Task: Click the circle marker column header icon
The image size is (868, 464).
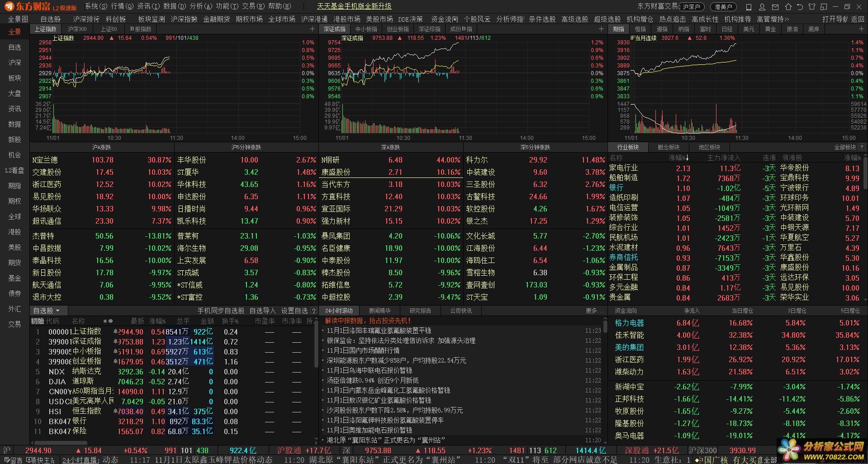Action: click(x=111, y=321)
